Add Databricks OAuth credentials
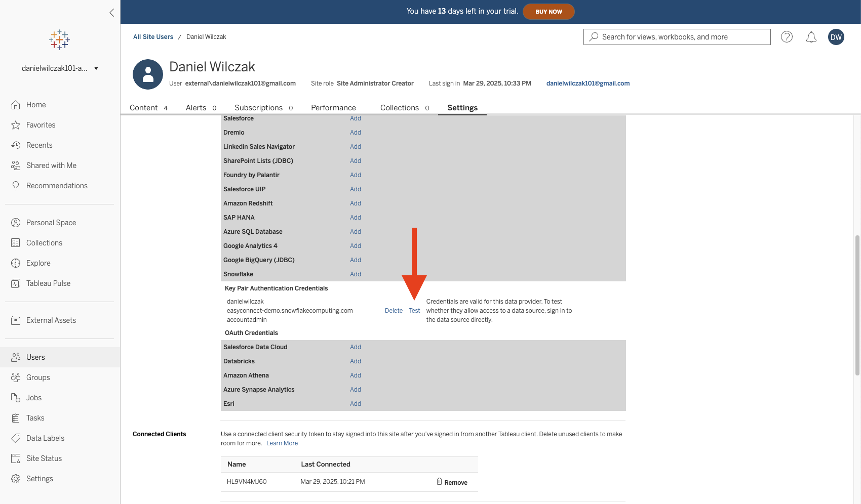 pos(356,361)
